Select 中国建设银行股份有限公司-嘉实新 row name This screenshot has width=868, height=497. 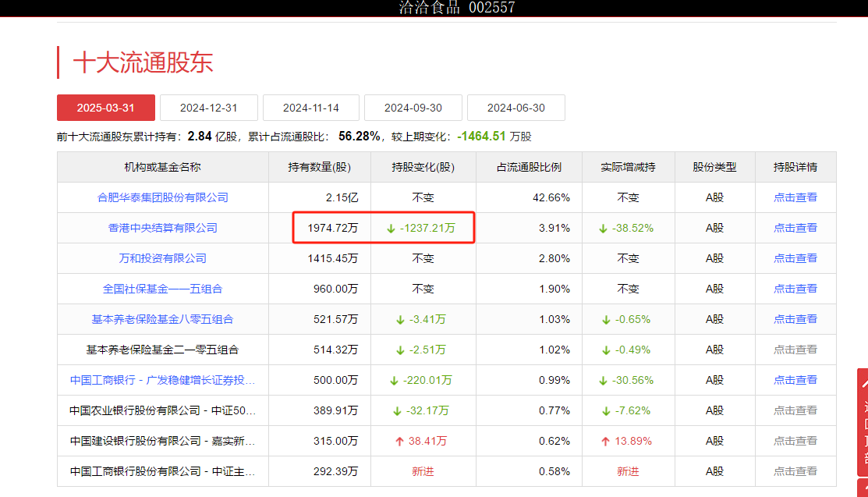click(x=163, y=441)
